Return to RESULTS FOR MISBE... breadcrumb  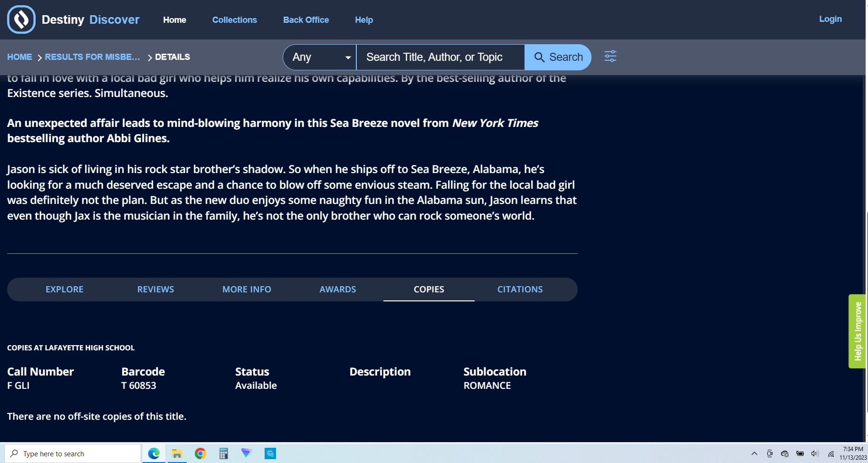pyautogui.click(x=93, y=57)
